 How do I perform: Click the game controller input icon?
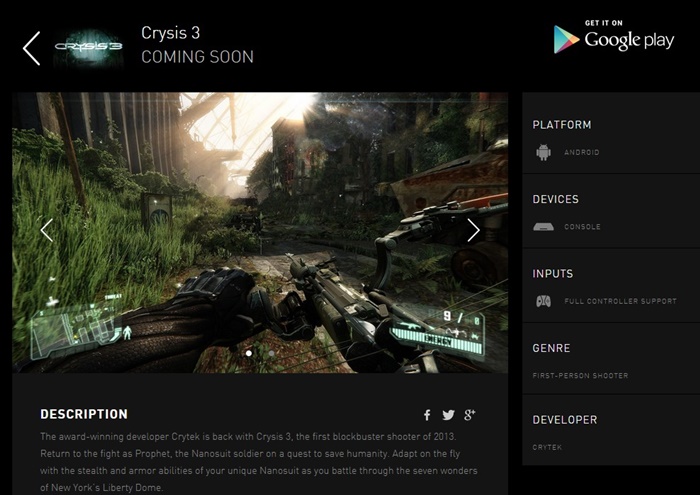543,301
